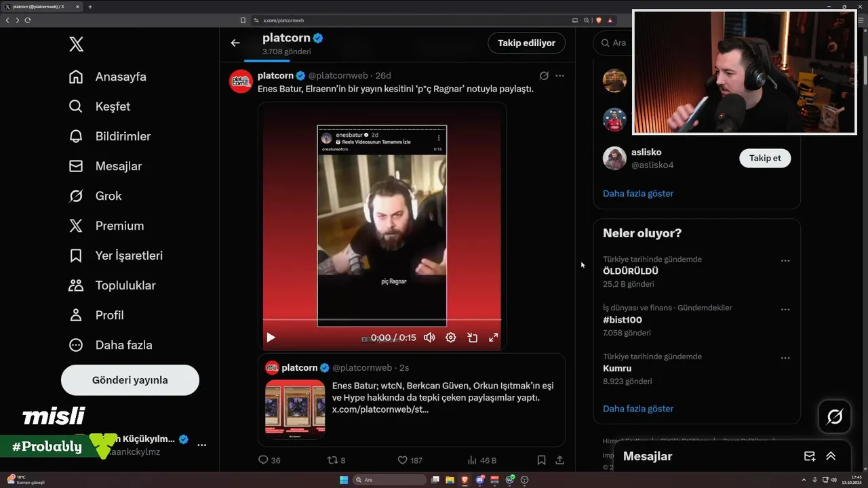Viewport: 868px width, 488px height.
Task: Open Discord from taskbar
Action: coord(479,480)
